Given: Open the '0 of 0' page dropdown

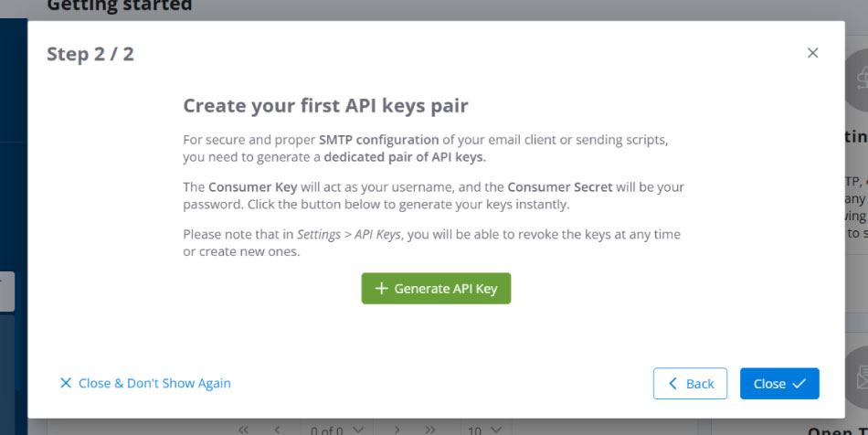Looking at the screenshot, I should click(x=336, y=429).
